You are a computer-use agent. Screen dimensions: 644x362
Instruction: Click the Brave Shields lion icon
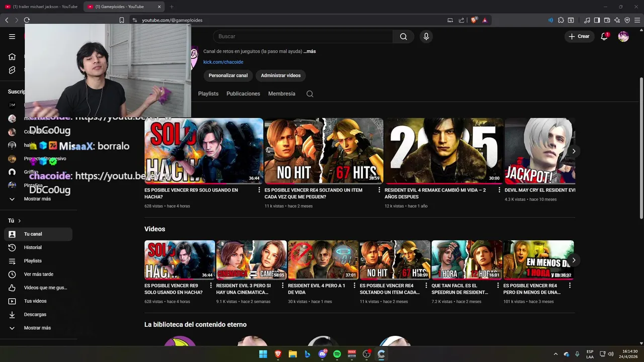tap(474, 20)
